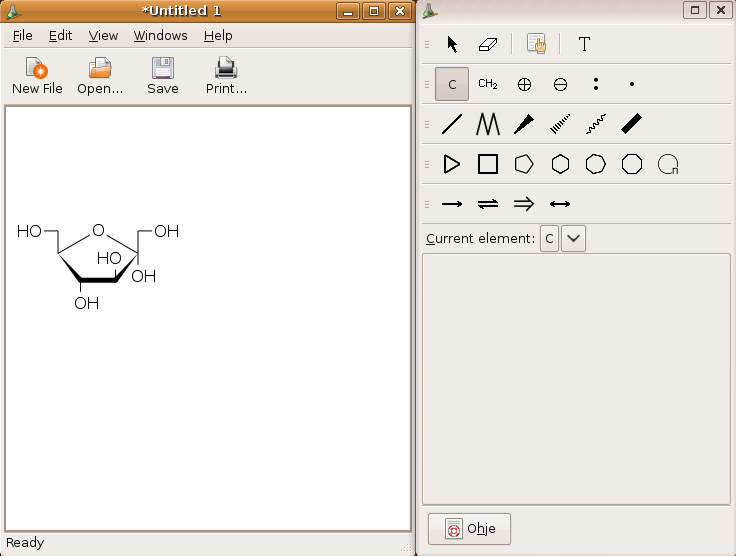Choose the squiggle bond tool
736x556 pixels.
tap(595, 124)
